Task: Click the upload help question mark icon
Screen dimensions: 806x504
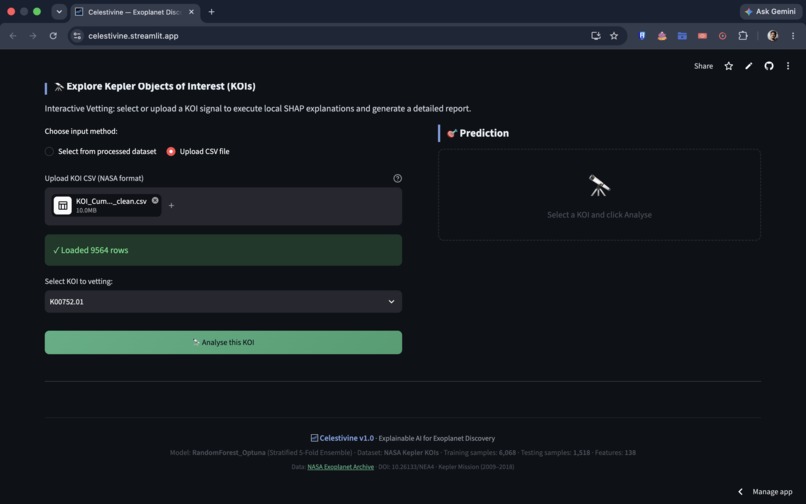Action: [397, 178]
